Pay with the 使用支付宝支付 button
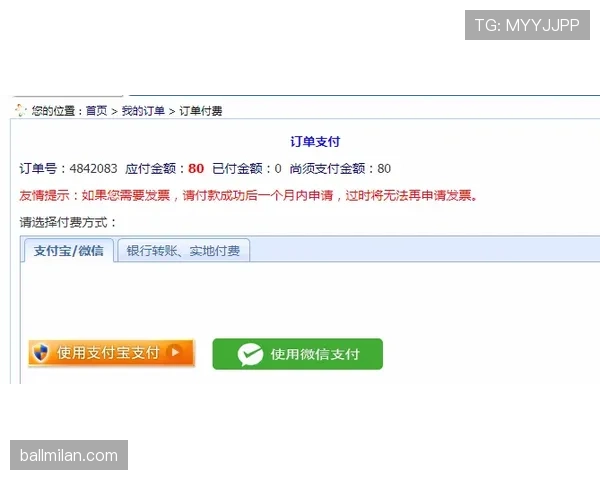 (x=111, y=353)
